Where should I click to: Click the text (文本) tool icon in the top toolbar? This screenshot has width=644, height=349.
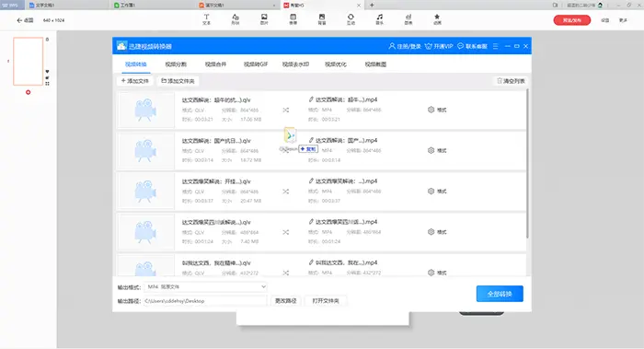click(206, 17)
